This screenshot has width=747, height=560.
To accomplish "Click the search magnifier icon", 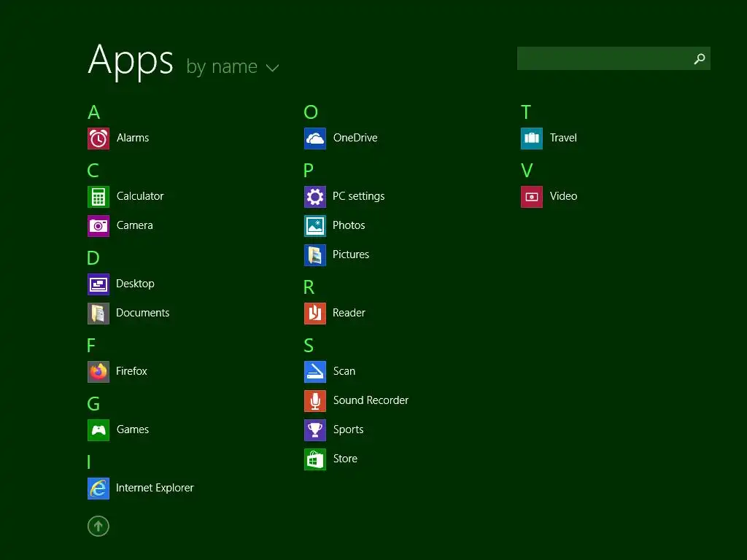I will pos(700,58).
